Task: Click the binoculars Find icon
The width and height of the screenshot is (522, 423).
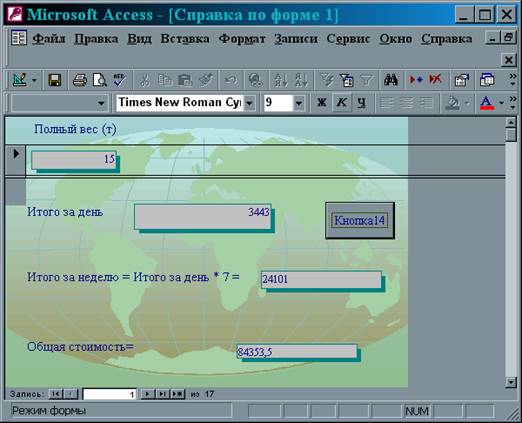Action: 391,80
